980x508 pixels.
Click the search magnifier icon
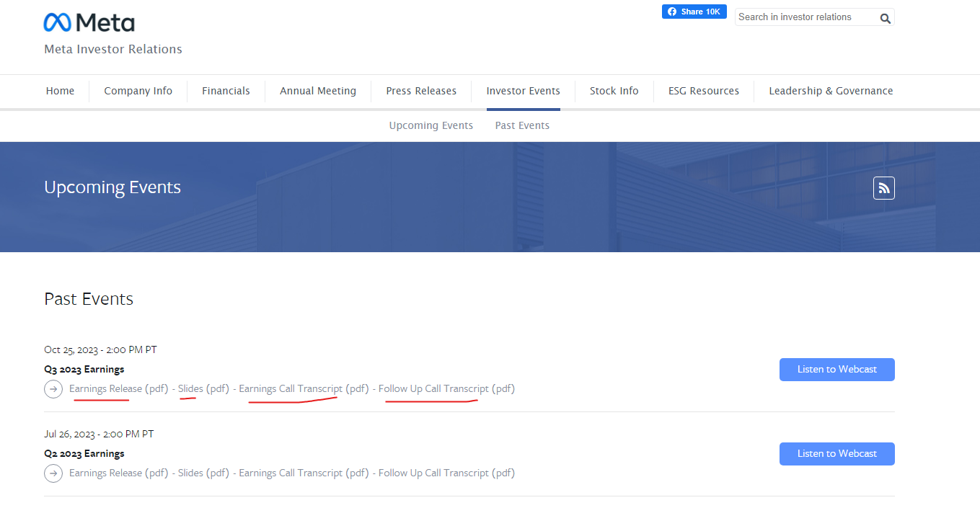point(885,18)
